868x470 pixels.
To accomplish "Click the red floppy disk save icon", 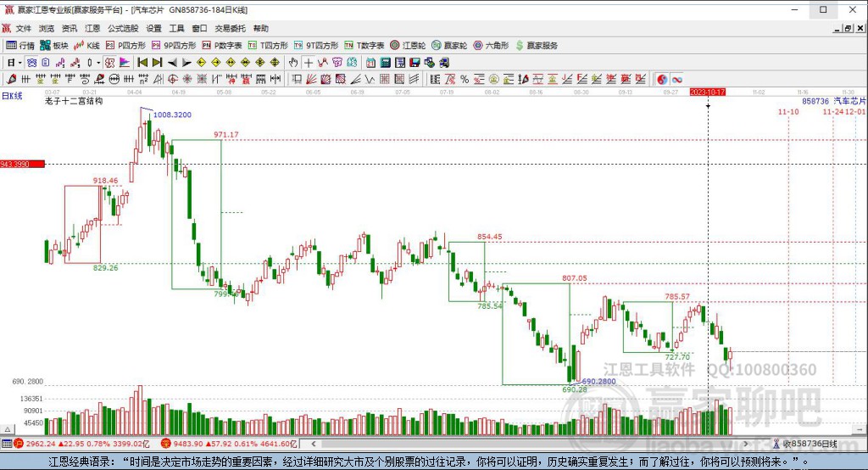I will (415, 63).
